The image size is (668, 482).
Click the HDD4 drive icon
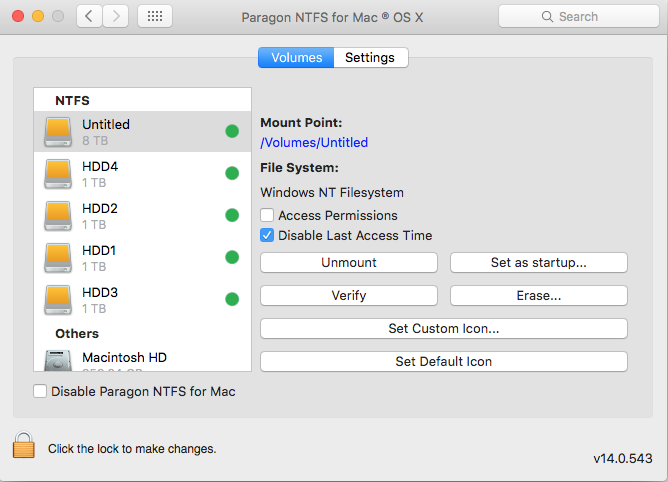[x=58, y=174]
